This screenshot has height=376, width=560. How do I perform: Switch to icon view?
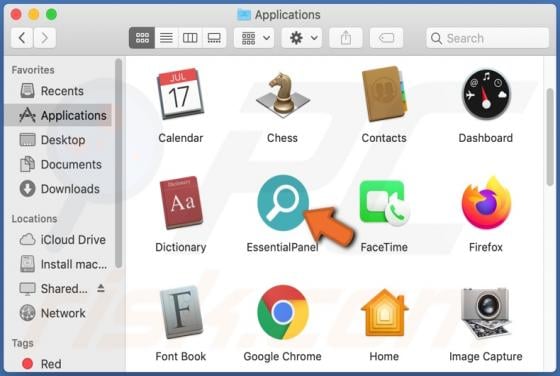tap(142, 37)
